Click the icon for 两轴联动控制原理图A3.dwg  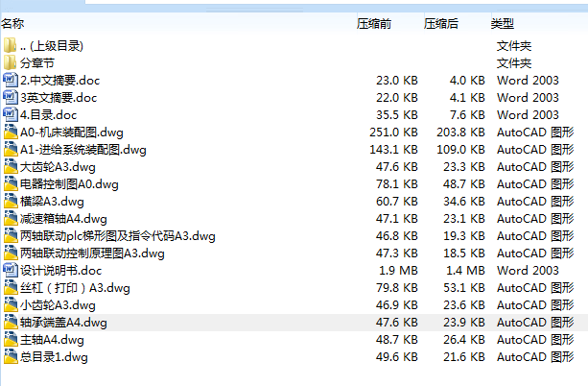click(11, 253)
